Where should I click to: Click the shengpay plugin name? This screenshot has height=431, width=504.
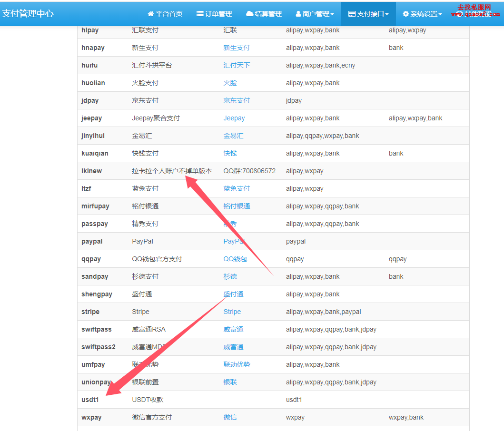(x=97, y=294)
